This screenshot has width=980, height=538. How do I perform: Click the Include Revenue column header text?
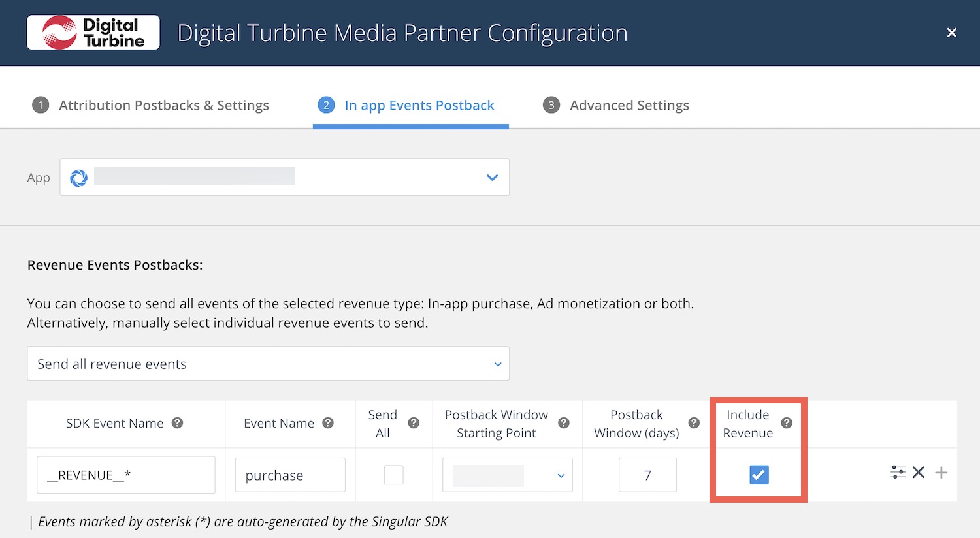(748, 424)
